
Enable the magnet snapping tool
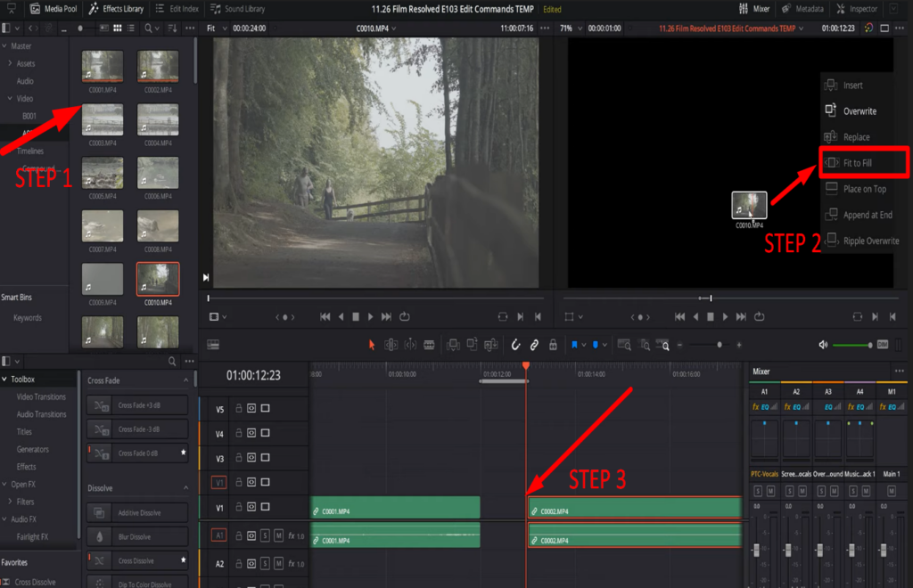point(515,344)
